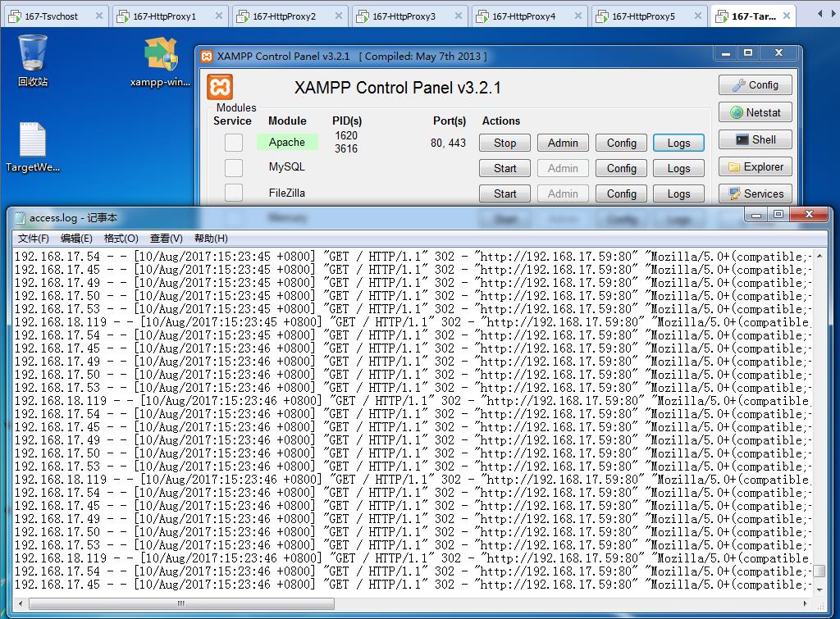The height and width of the screenshot is (619, 840).
Task: Click the Notepad vertical scrollbar down arrow
Action: (x=819, y=589)
